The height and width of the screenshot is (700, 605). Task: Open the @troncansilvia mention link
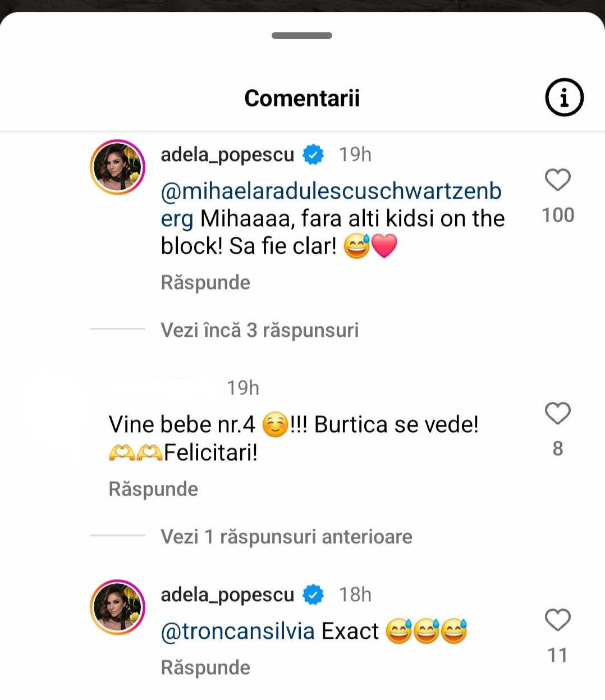[x=236, y=630]
